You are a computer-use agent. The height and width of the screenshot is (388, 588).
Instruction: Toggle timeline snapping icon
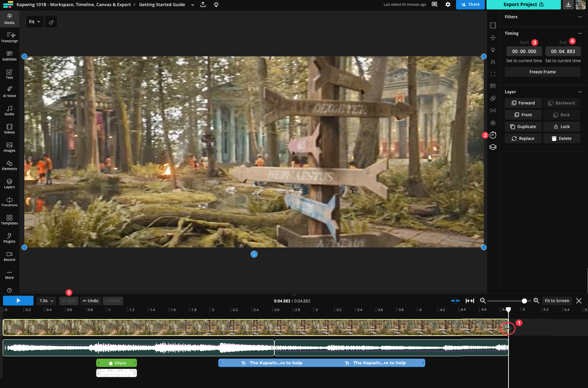[x=455, y=301]
